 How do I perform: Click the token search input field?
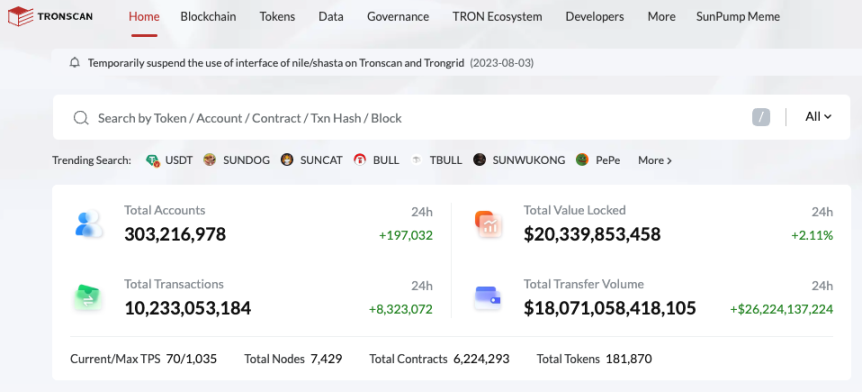tap(418, 118)
